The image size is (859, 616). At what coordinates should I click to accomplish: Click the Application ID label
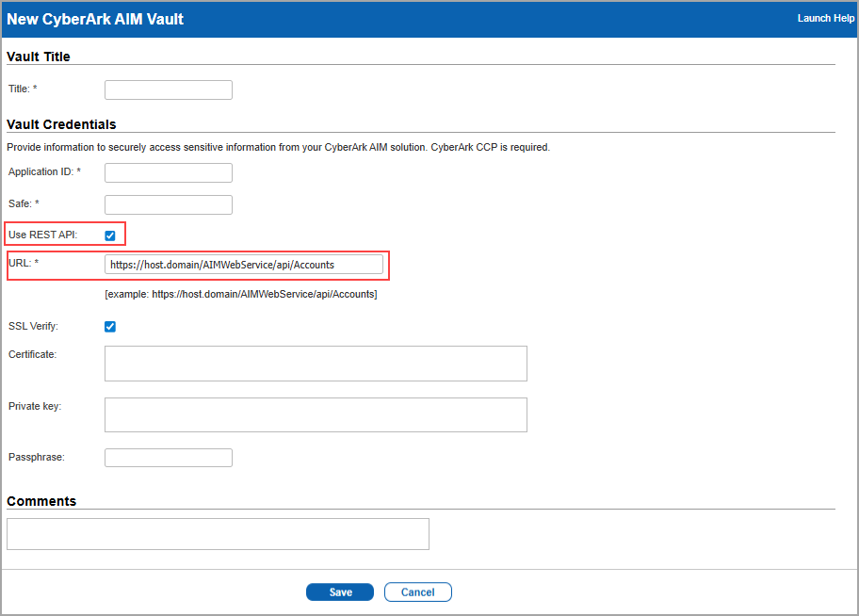(x=44, y=171)
